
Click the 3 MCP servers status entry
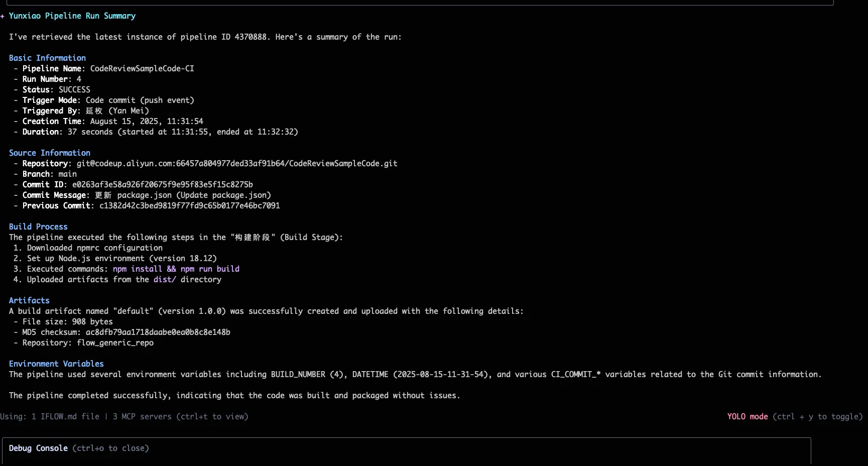tap(142, 416)
